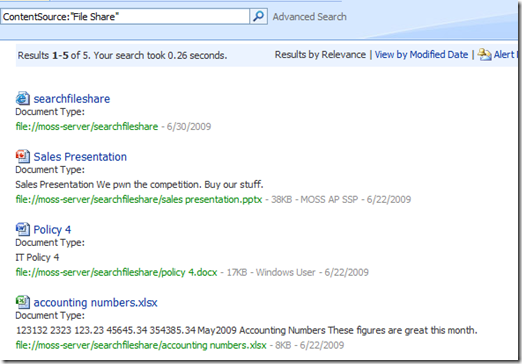Click 'Document Type:' label under searchfileshare
Screen dimensions: 522x364
click(x=50, y=112)
